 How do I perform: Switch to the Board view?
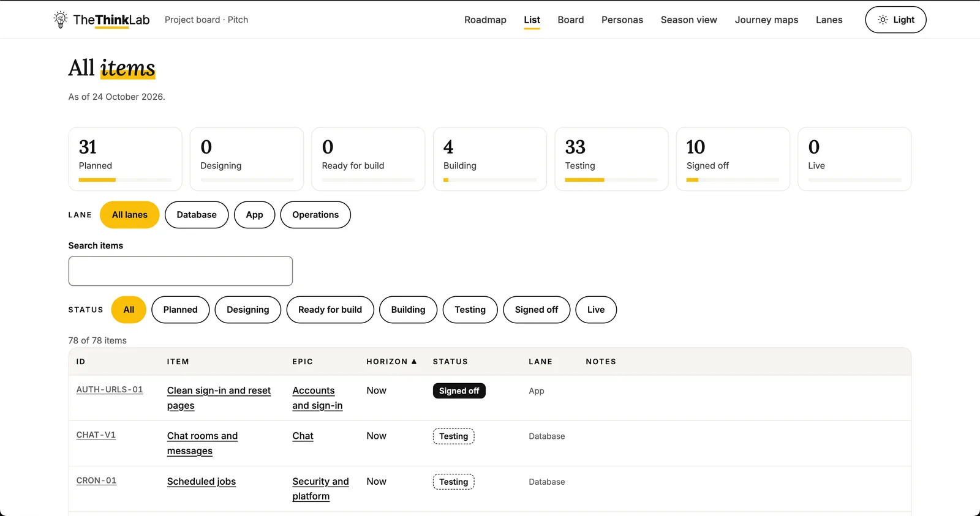point(571,20)
